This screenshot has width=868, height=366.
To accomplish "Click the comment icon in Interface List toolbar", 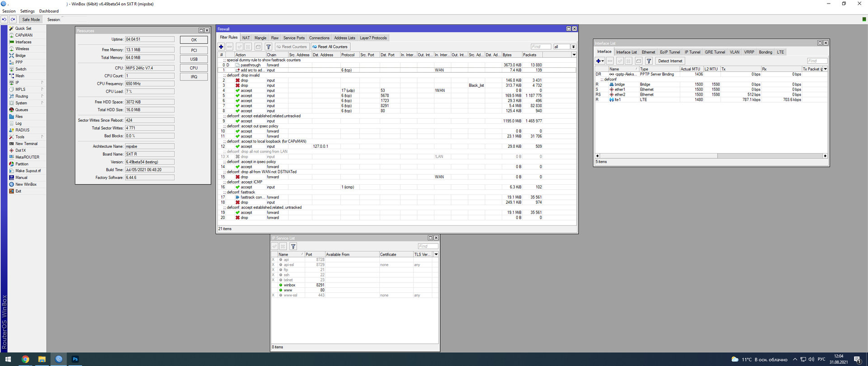I will click(x=638, y=61).
